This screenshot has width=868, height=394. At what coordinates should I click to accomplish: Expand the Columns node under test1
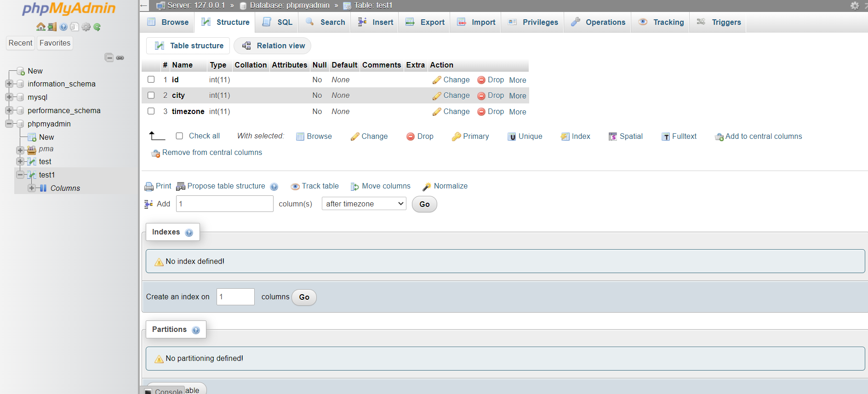[x=32, y=188]
